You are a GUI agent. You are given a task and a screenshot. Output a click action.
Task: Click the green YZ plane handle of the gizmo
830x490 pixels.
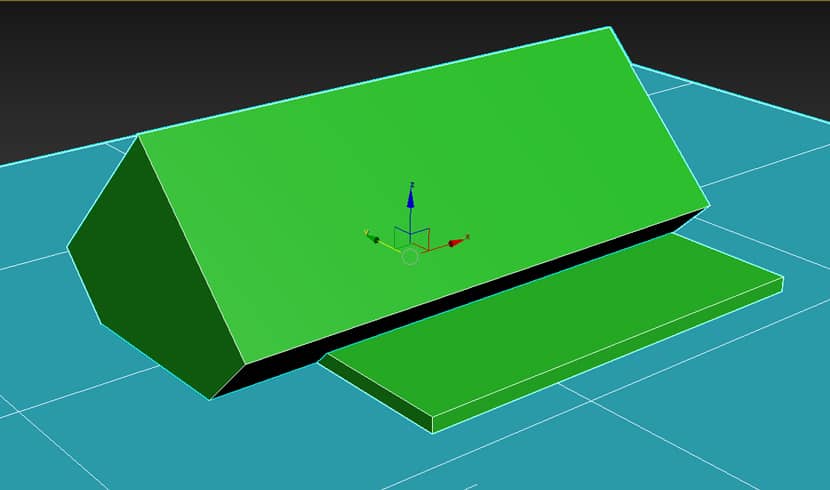402,237
